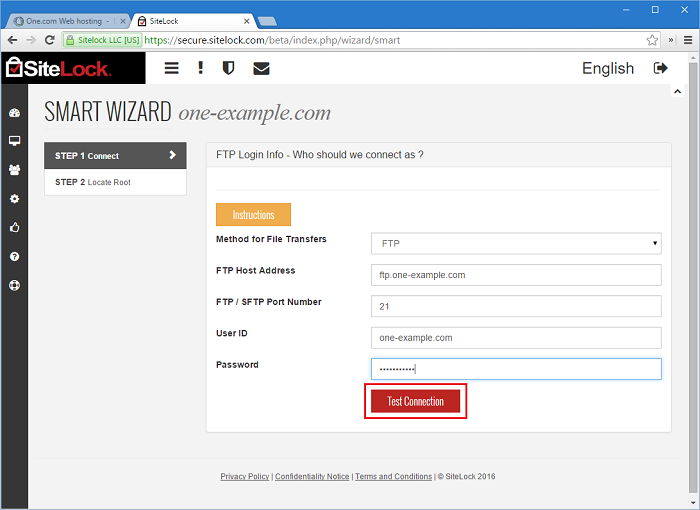
Task: Open the shield security icon
Action: 228,68
